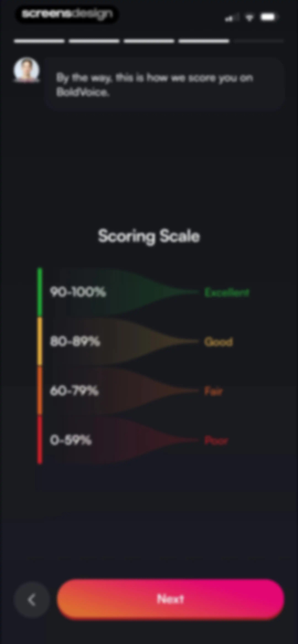Tap the 0-59% score range
The width and height of the screenshot is (298, 644).
coord(71,440)
